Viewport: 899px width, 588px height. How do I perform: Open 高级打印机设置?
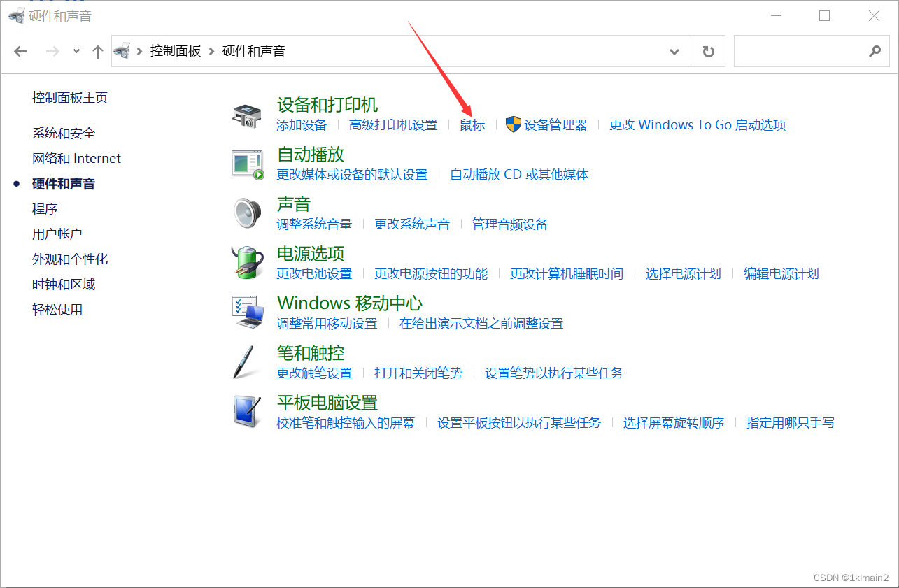(x=393, y=125)
